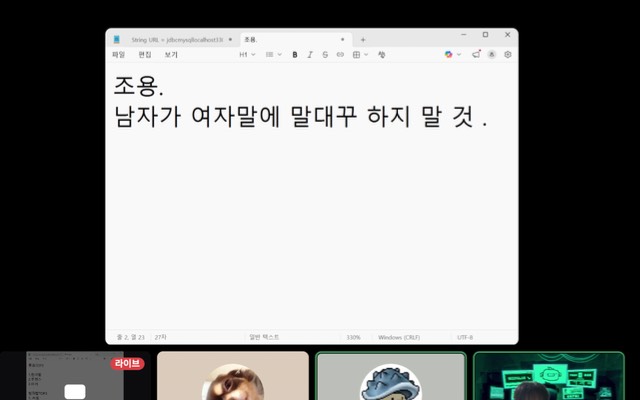Switch to the 'String URL = jdbcmysql' tab
640x400 pixels.
point(177,40)
